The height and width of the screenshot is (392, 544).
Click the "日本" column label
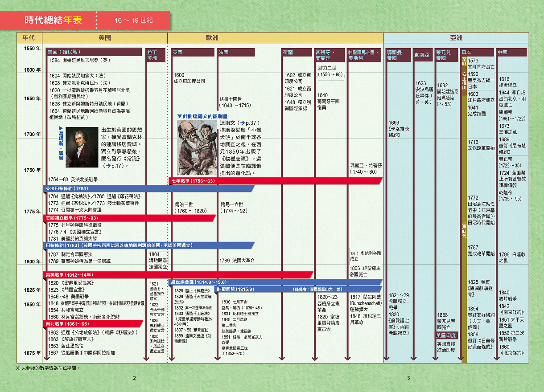pyautogui.click(x=477, y=52)
